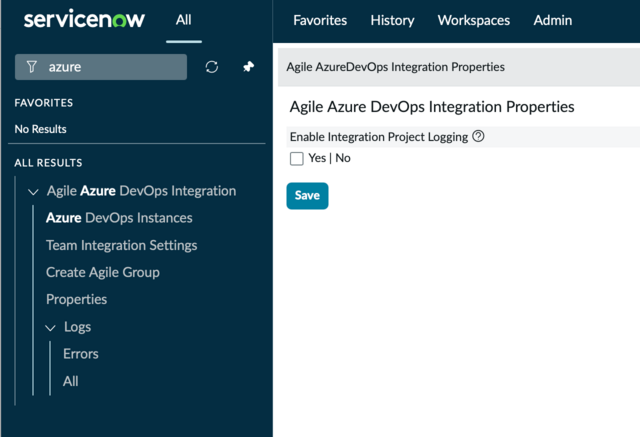Click Agile Azure DevOps Integration application label

pos(141,191)
